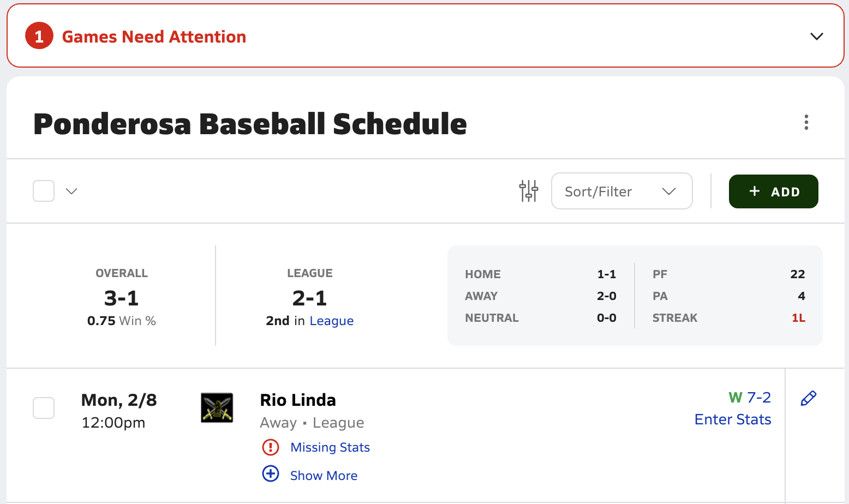Screen dimensions: 849x504
Task: Edit the Rio Linda game with pencil icon
Action: pos(808,399)
